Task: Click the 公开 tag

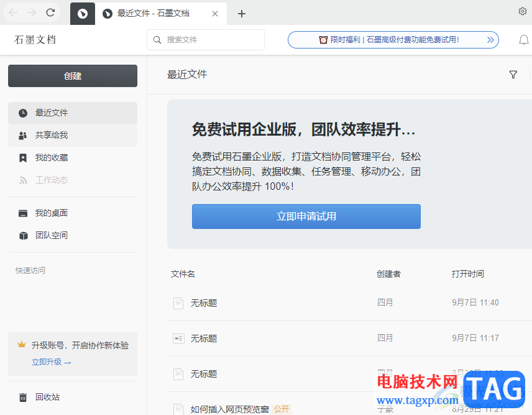Action: (282, 409)
